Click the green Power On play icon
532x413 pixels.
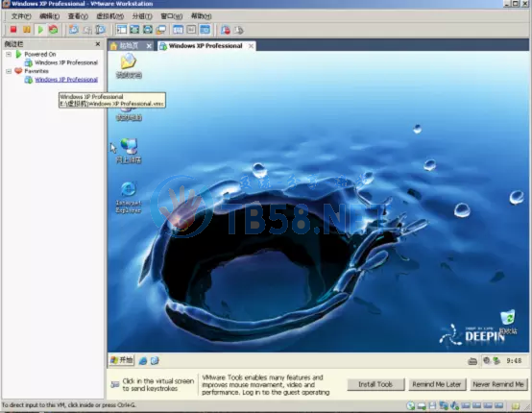click(40, 30)
